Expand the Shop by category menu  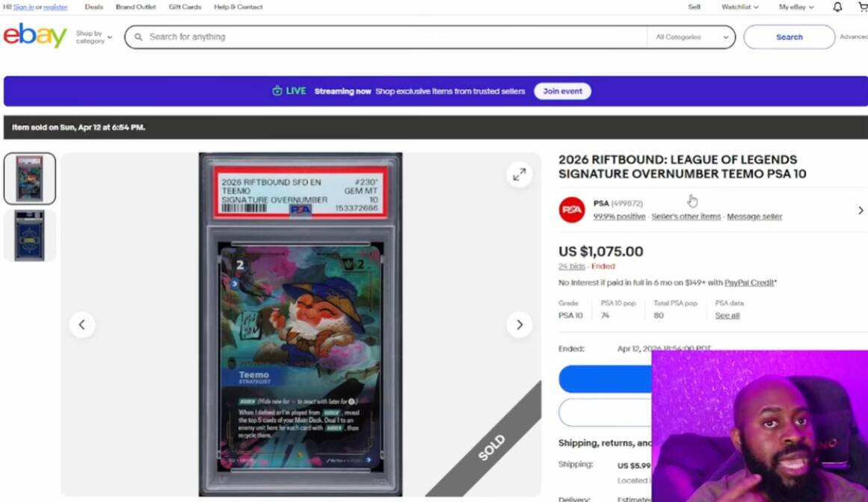[x=94, y=37]
